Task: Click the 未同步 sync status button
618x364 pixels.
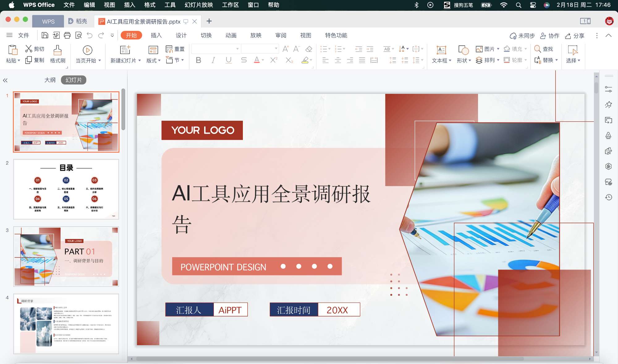Action: pyautogui.click(x=523, y=36)
